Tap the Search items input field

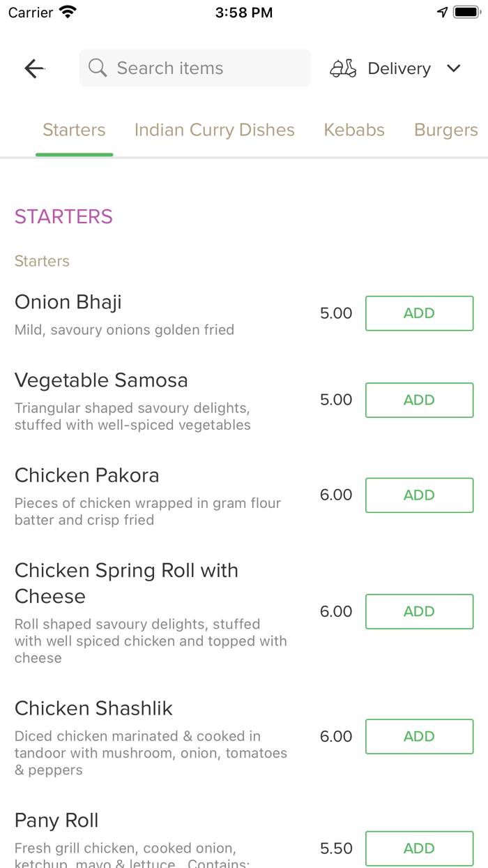pyautogui.click(x=195, y=68)
